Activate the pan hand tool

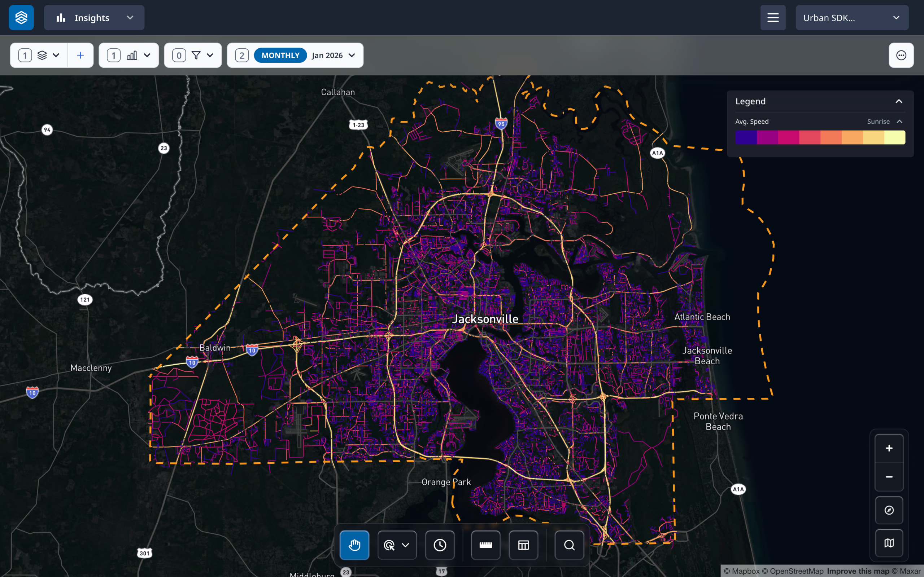coord(354,545)
